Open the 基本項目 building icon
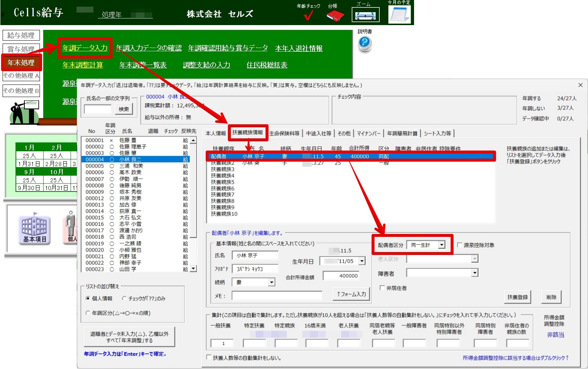Screen dimensions: 588x369 point(35,230)
